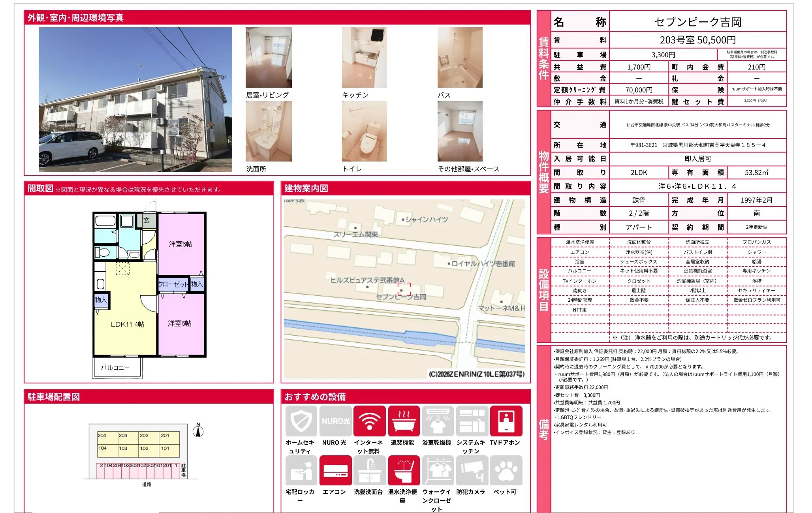Select the ペット可 paw icon
Viewport: 812px width, 513px height.
(506, 470)
